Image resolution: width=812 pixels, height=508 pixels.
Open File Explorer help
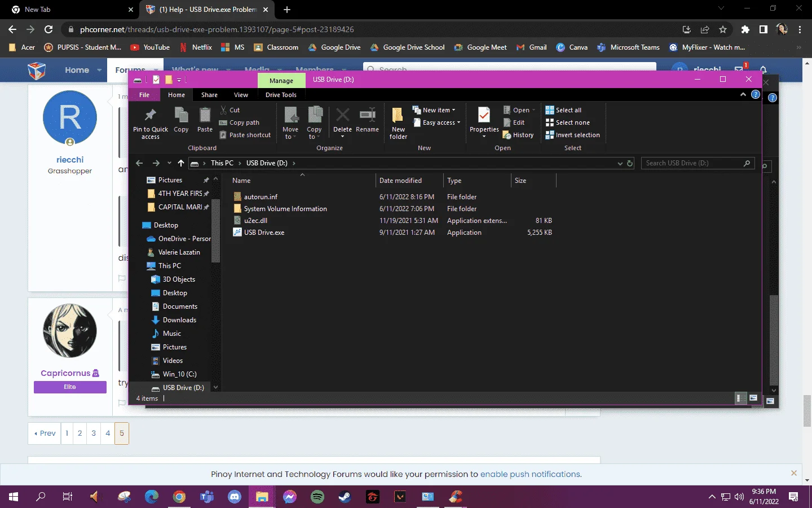click(x=755, y=94)
